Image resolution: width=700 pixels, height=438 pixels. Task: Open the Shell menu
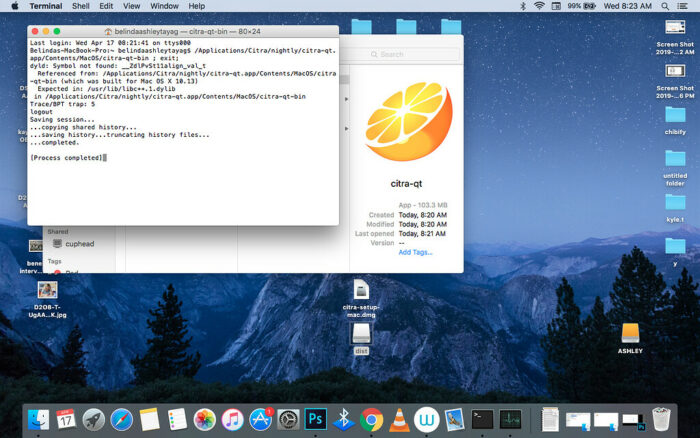pyautogui.click(x=81, y=6)
